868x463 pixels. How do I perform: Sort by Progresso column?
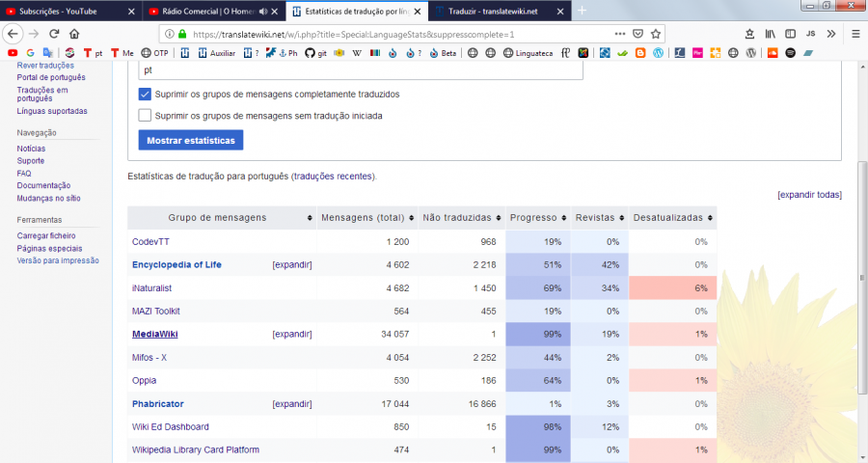tap(538, 218)
